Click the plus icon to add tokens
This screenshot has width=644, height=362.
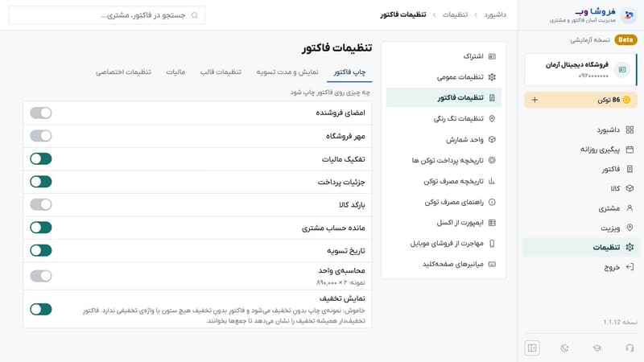coord(535,100)
